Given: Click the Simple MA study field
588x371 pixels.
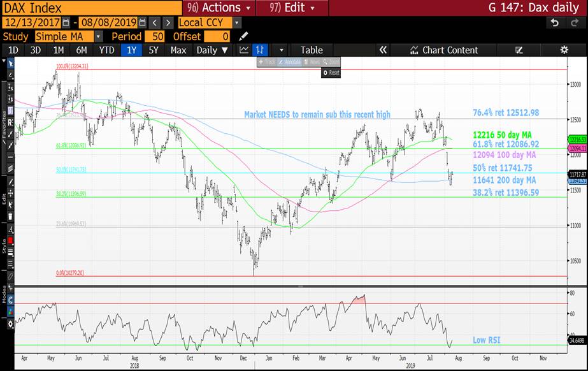Looking at the screenshot, I should [x=64, y=36].
